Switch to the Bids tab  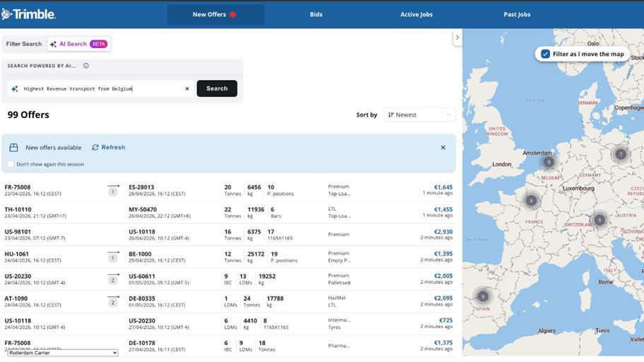pyautogui.click(x=316, y=14)
